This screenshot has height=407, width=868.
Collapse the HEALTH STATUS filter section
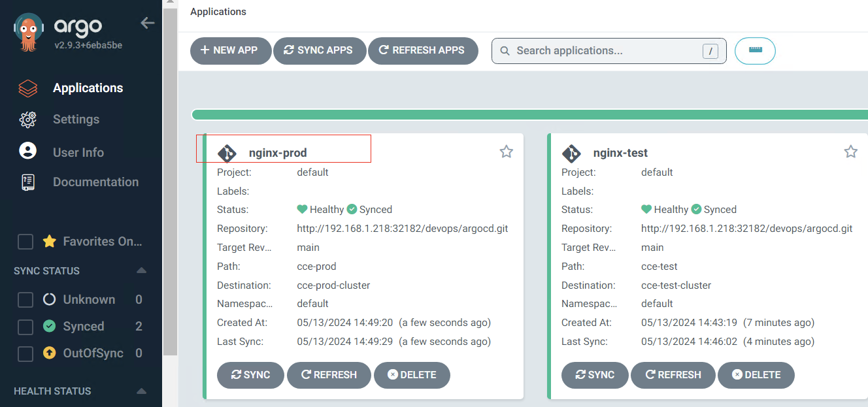(x=141, y=391)
